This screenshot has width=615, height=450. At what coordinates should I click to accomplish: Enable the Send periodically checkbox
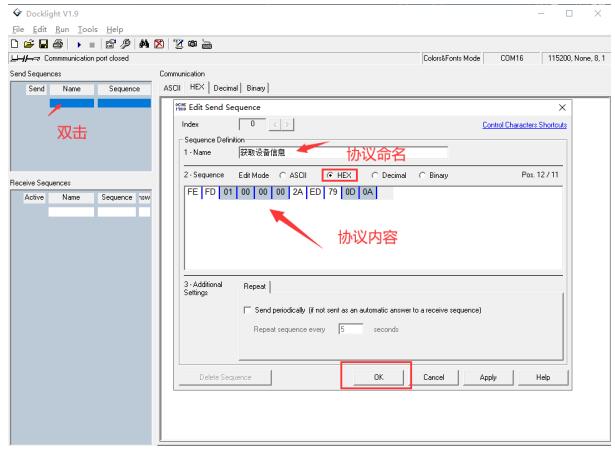[x=247, y=310]
